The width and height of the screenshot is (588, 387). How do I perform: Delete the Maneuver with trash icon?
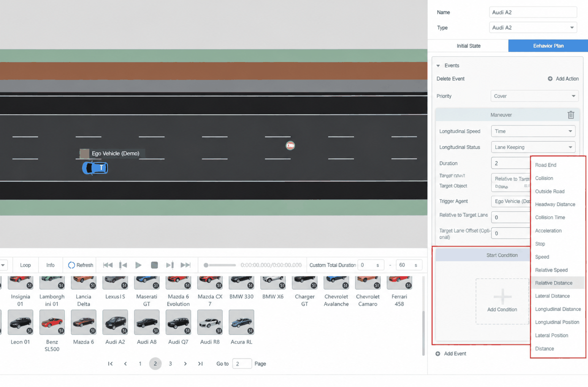tap(571, 115)
